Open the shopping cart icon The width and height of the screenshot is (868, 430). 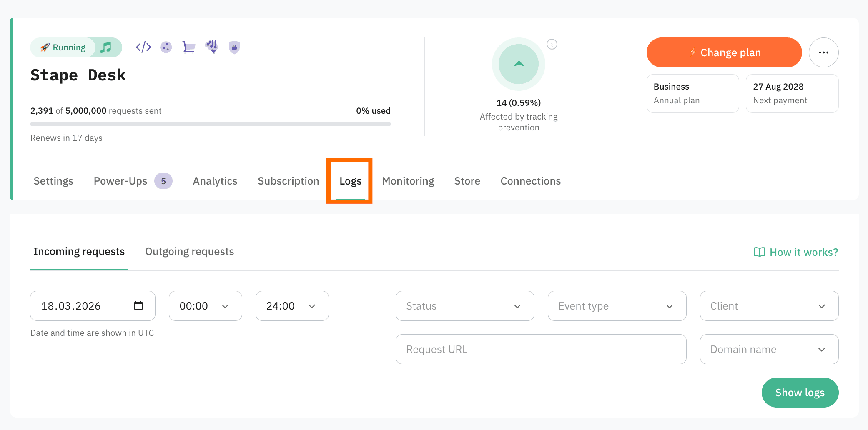(x=188, y=47)
